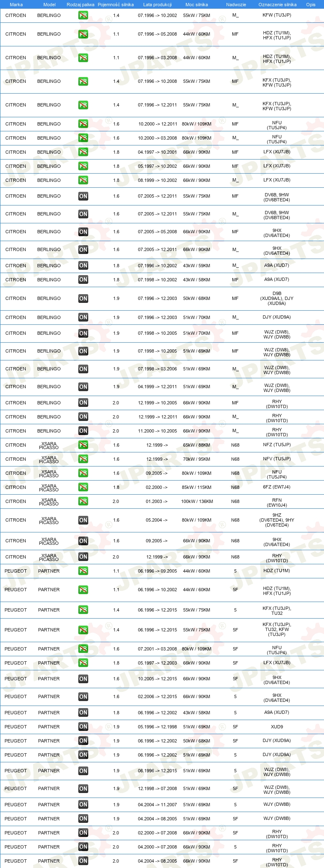
Task: Click the Oznaczenie silnika column header
Action: tap(278, 5)
